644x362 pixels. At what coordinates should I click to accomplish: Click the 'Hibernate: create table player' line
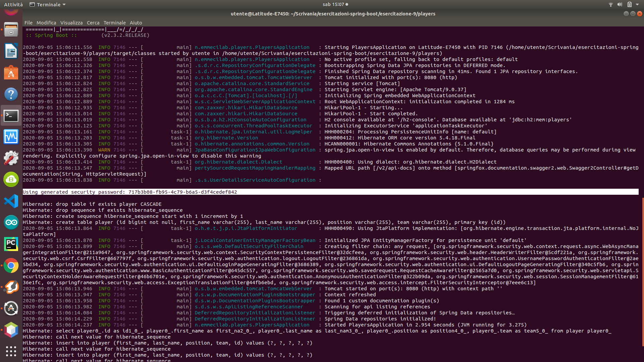coord(264,222)
